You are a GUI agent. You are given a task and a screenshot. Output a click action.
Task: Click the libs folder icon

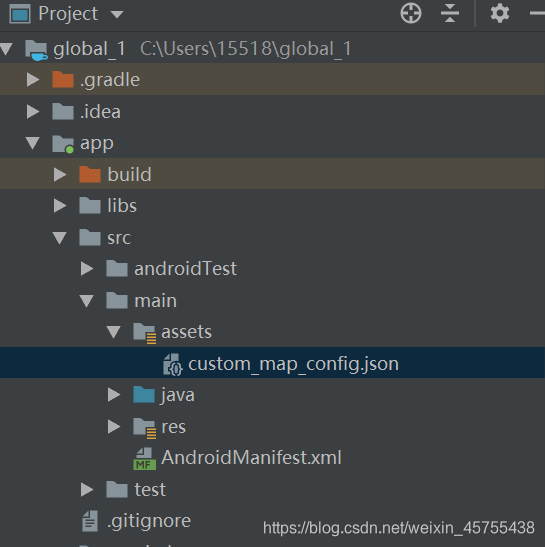pyautogui.click(x=90, y=205)
